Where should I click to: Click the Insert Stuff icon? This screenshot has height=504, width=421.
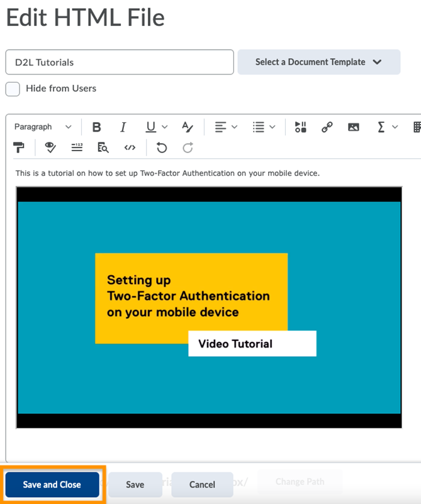click(x=300, y=127)
